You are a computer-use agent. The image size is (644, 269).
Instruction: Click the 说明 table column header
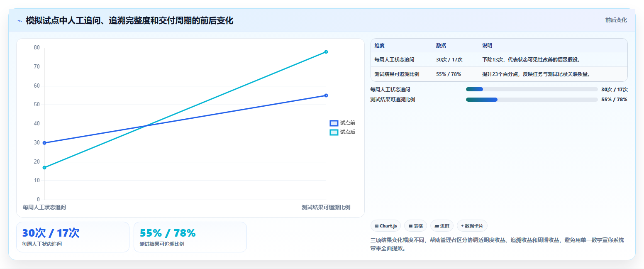pyautogui.click(x=487, y=46)
